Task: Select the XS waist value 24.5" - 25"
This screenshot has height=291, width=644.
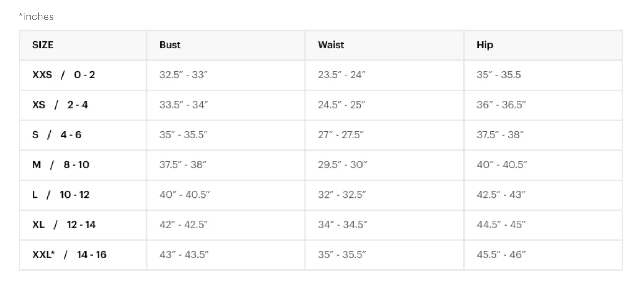Action: coord(341,105)
